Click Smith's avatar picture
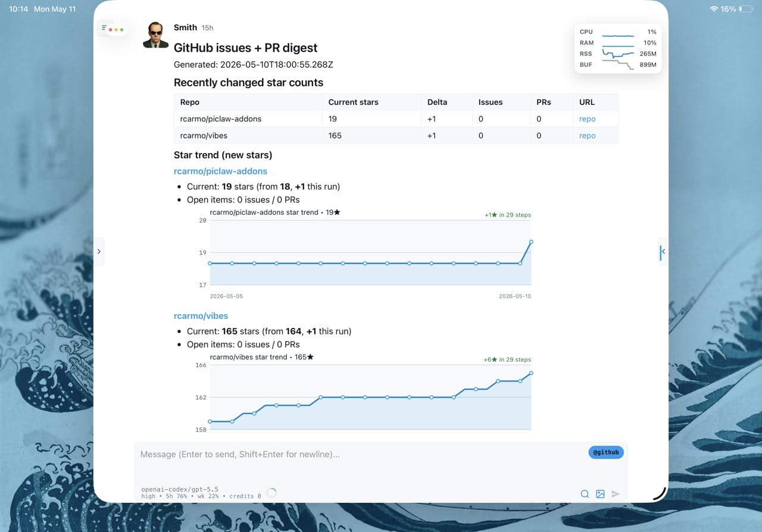The height and width of the screenshot is (532, 762). point(156,35)
